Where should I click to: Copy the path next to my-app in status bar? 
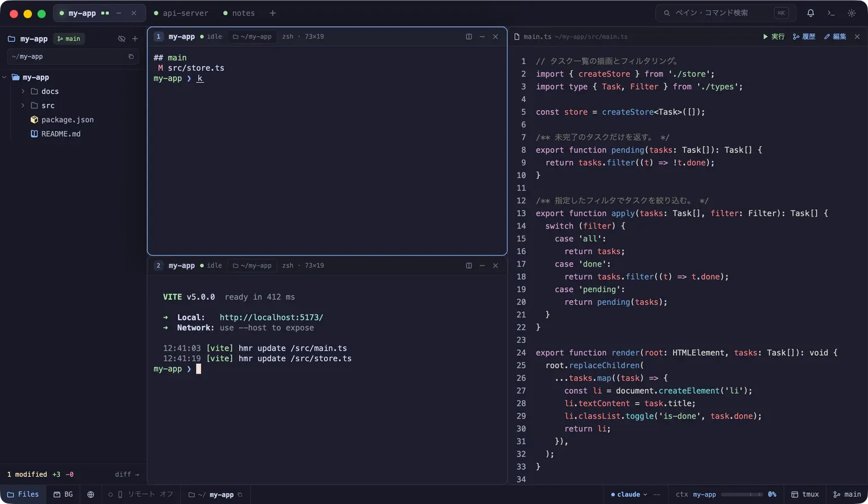(x=240, y=494)
